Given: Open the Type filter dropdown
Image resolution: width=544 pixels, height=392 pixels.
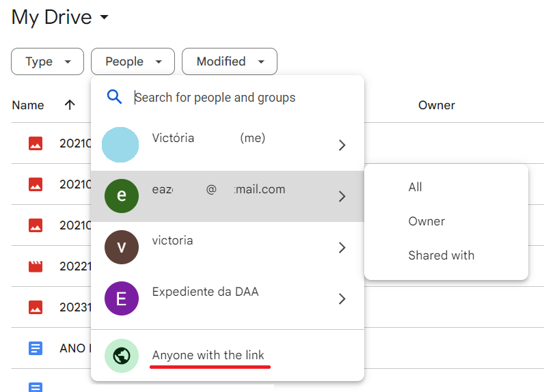Looking at the screenshot, I should point(47,61).
